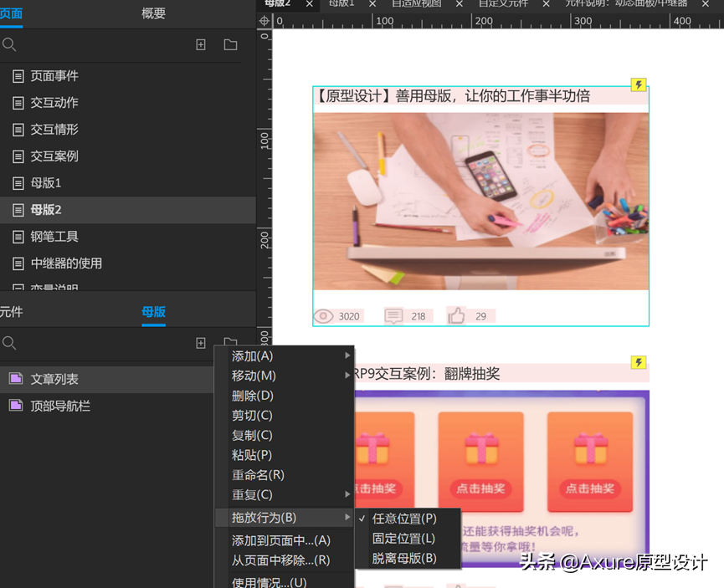Select the 母版2 page

[128, 210]
